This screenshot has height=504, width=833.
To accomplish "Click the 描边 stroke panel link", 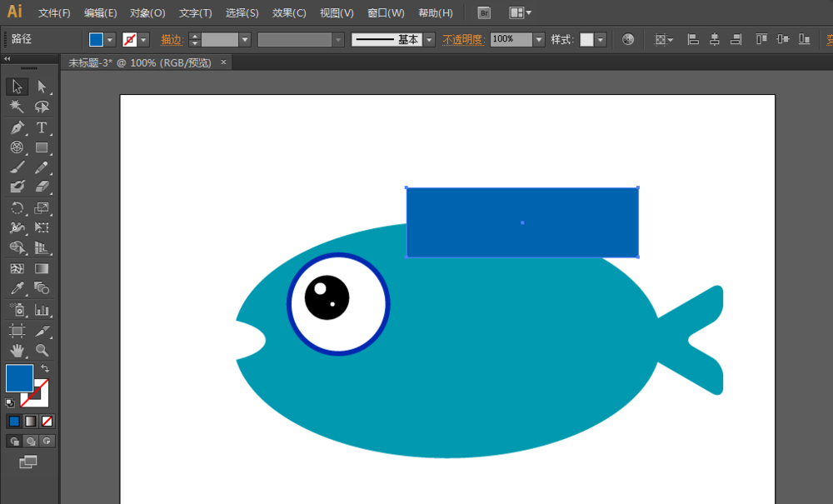I will 172,40.
